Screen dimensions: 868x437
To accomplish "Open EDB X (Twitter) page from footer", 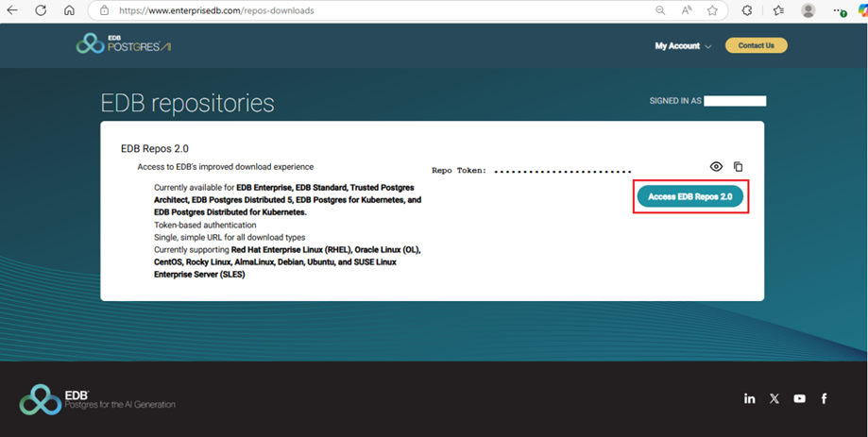I will tap(774, 398).
